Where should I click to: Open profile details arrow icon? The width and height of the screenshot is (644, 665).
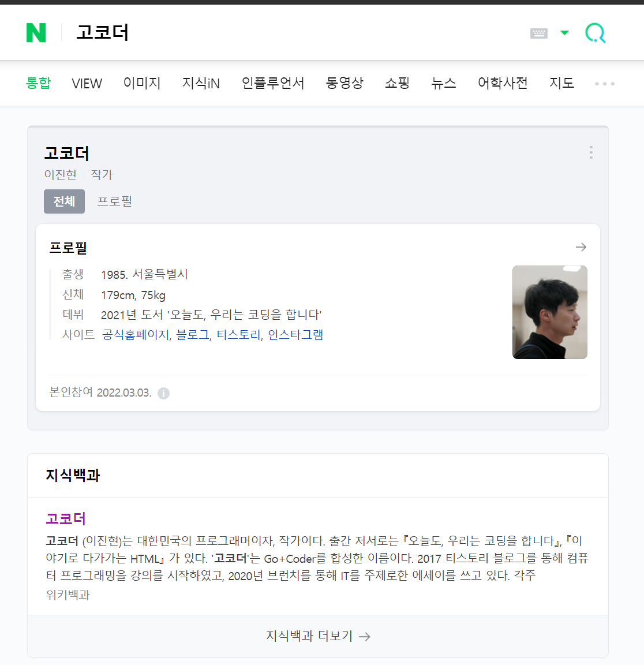(x=581, y=247)
